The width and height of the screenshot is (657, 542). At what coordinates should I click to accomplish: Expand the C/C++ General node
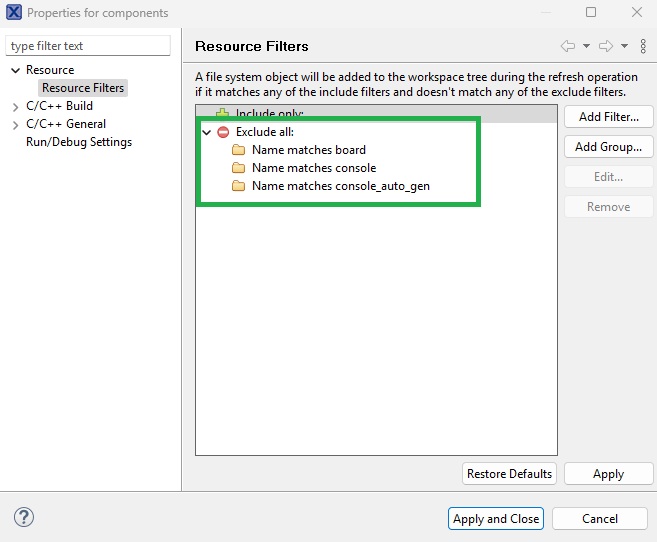tap(15, 124)
